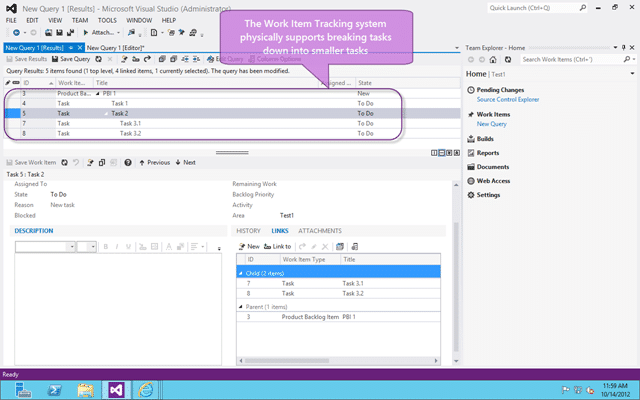Switch to the ATTACHMENTS tab

320,231
